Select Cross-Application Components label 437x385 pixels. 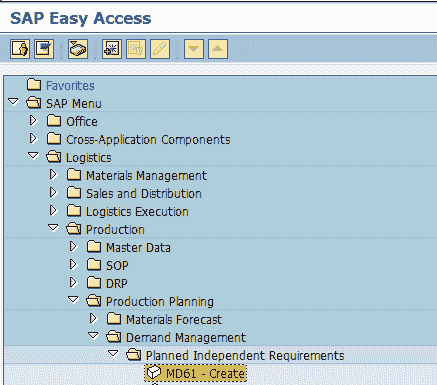click(148, 140)
